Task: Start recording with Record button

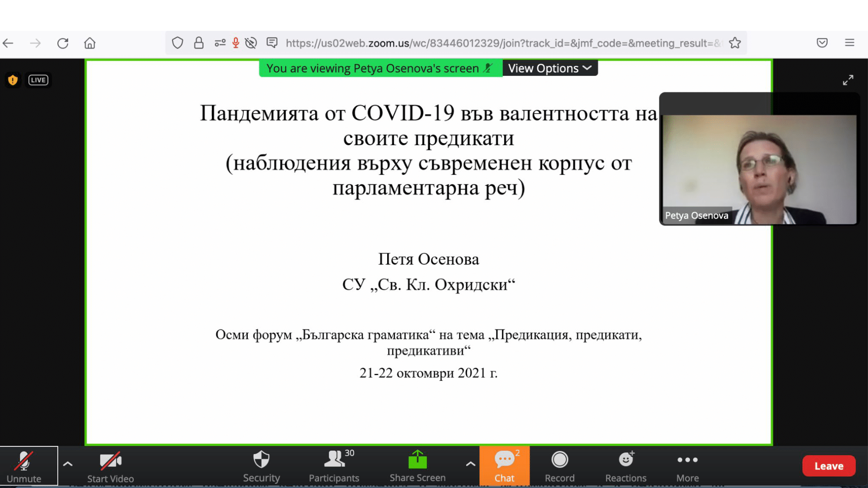Action: 559,465
